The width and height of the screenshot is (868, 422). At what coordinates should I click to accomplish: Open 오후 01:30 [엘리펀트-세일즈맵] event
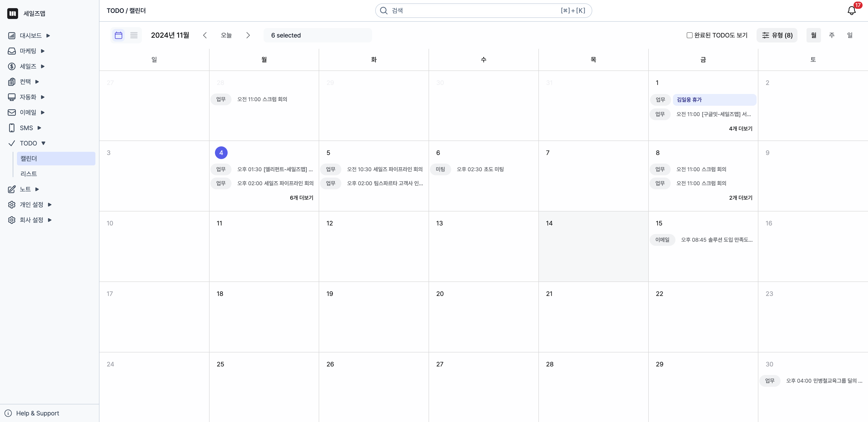[x=275, y=169]
